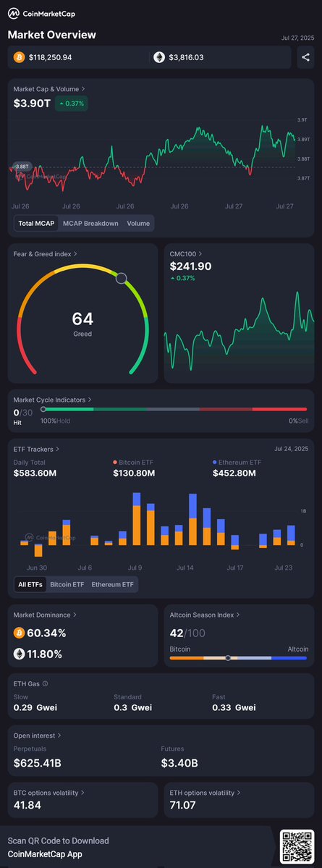Expand Market Cycle Indicators
Viewport: 322px width, 868px height.
(x=53, y=399)
